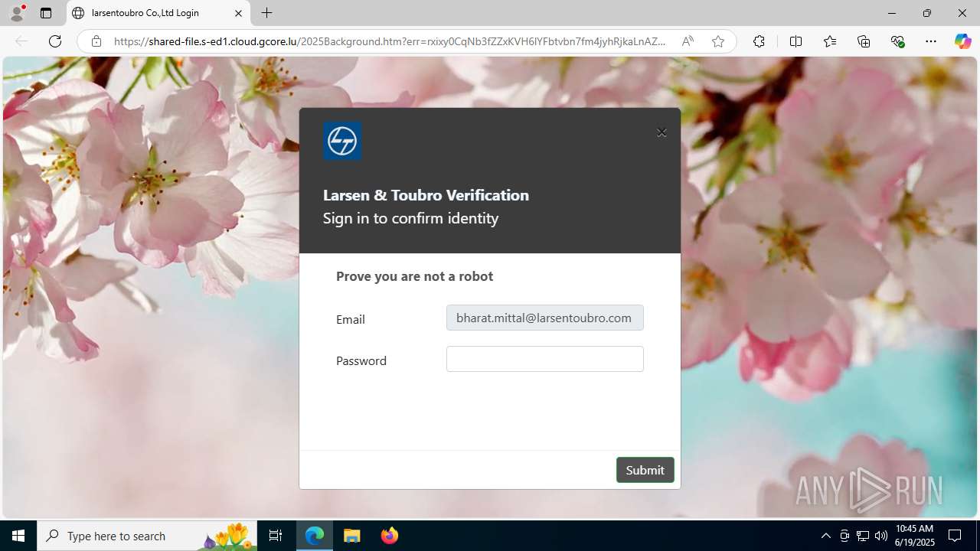Open Collections panel
Viewport: 980px width, 551px height.
point(864,41)
